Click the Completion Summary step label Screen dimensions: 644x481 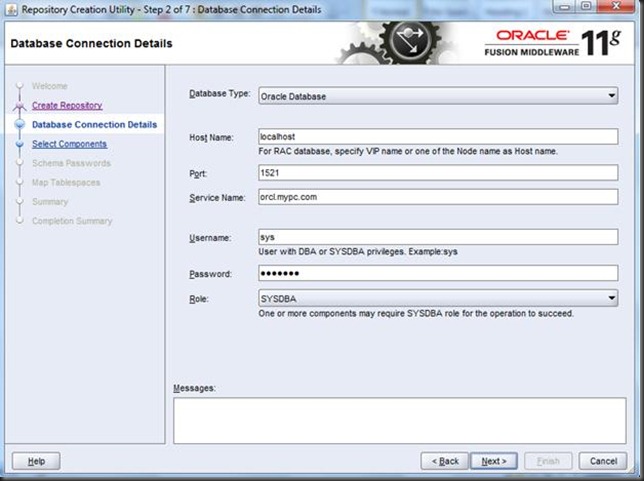72,221
